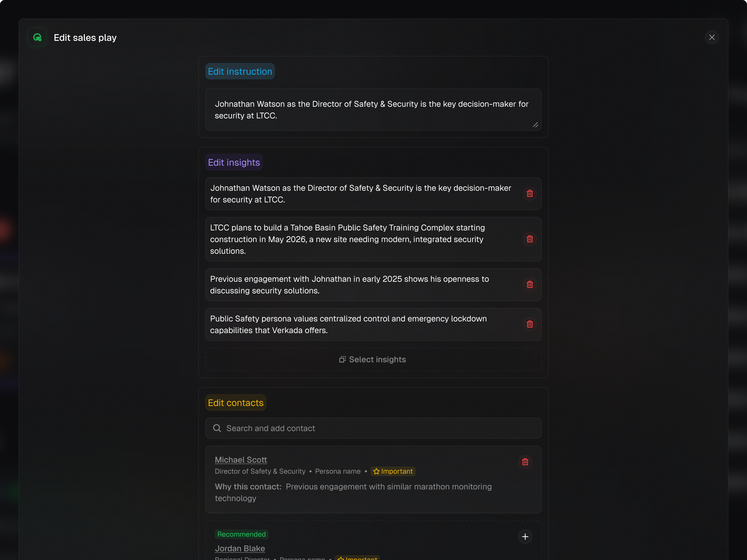Remove the previous engagement insight

click(530, 285)
